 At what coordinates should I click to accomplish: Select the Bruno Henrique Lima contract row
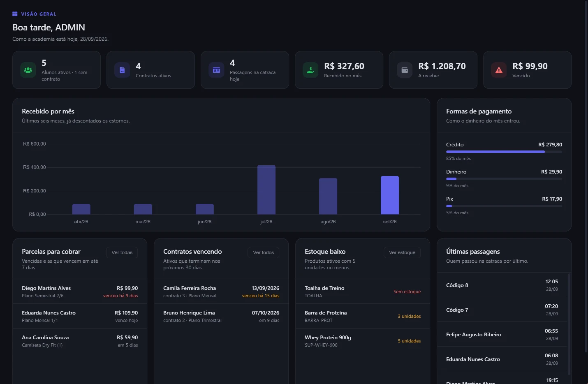tap(221, 316)
